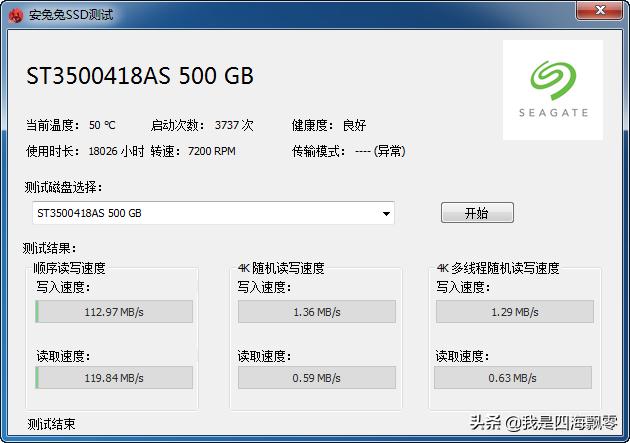Viewport: 630px width, 443px height.
Task: Click the window title 安兔兔SSD测试
Action: [71, 15]
